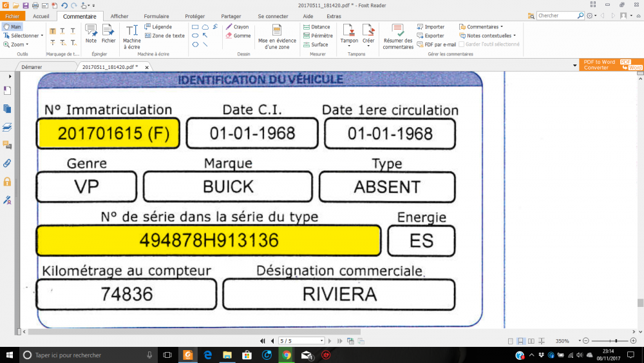Switch to the Afficher ribbon tab
Image resolution: width=644 pixels, height=363 pixels.
119,16
